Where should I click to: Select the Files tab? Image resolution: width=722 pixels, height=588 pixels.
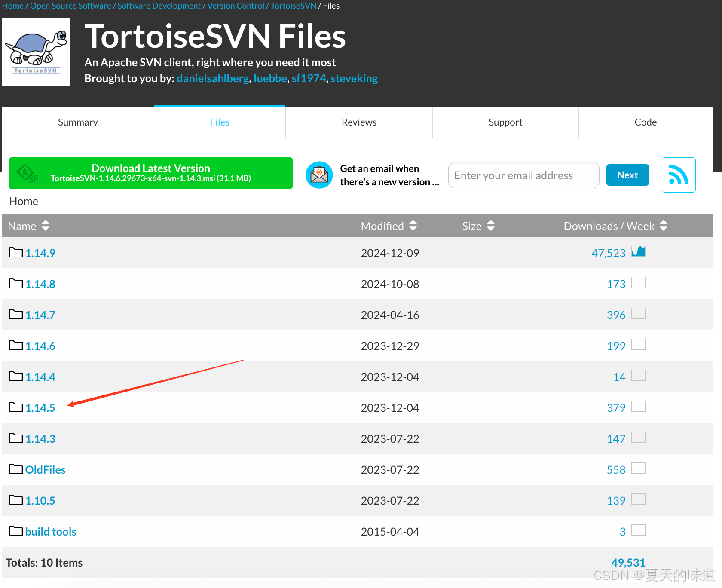(220, 122)
